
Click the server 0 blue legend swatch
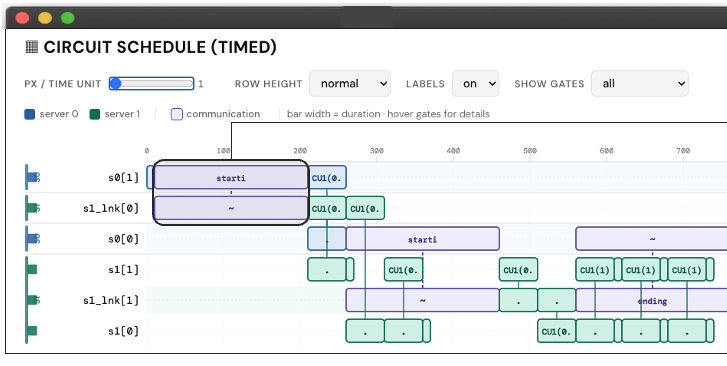click(x=30, y=114)
